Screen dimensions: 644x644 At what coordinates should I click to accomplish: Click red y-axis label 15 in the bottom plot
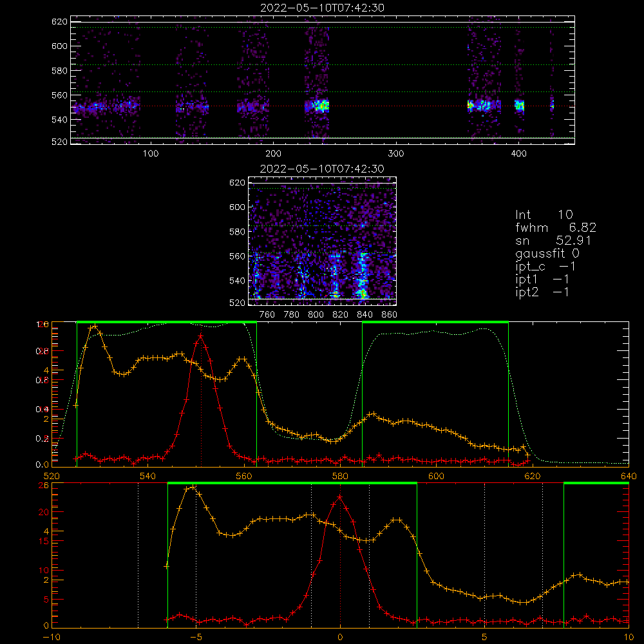[44, 542]
